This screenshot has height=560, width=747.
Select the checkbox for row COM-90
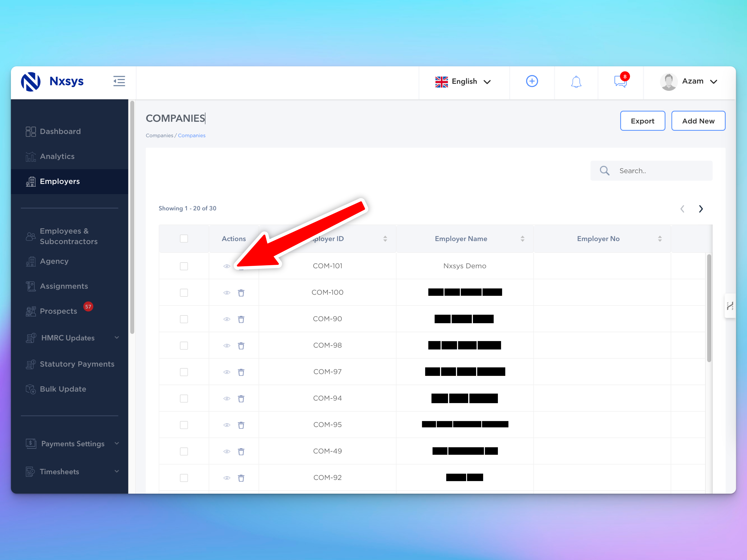[x=184, y=319]
